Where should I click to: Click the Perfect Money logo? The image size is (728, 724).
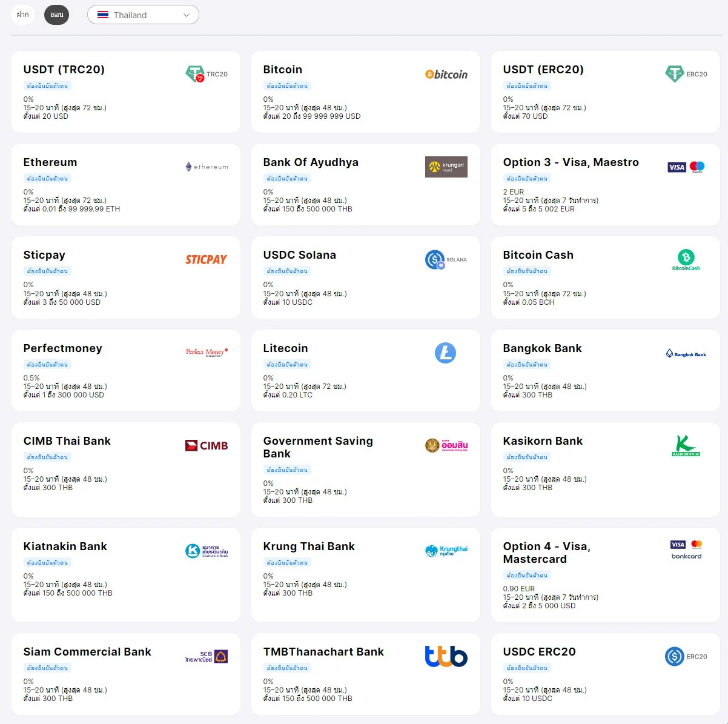[x=207, y=352]
